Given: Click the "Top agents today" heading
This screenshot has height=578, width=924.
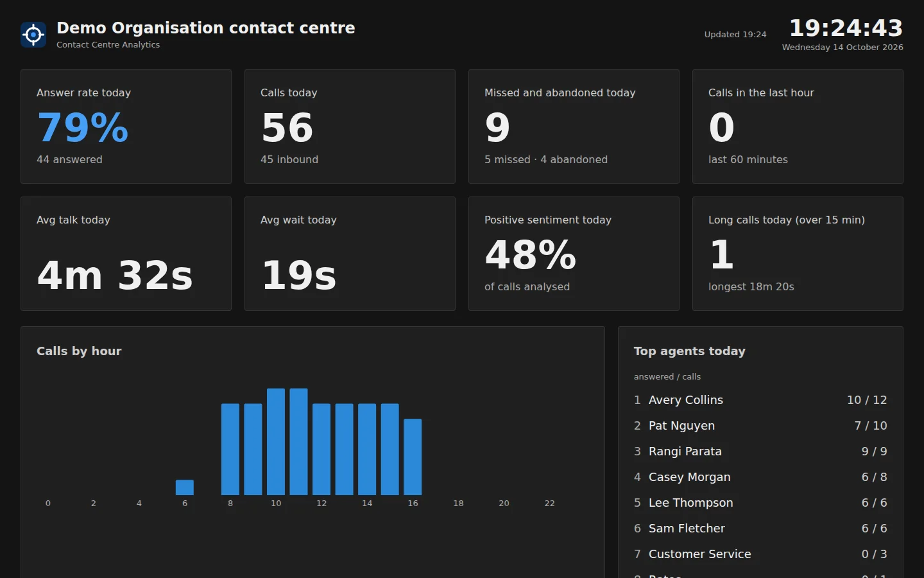Looking at the screenshot, I should tap(690, 351).
